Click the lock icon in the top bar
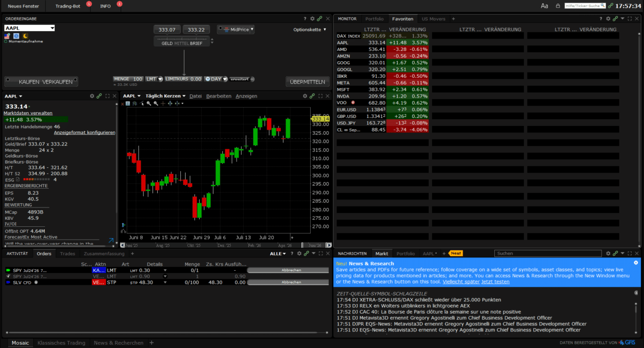The width and height of the screenshot is (644, 348). coord(558,6)
